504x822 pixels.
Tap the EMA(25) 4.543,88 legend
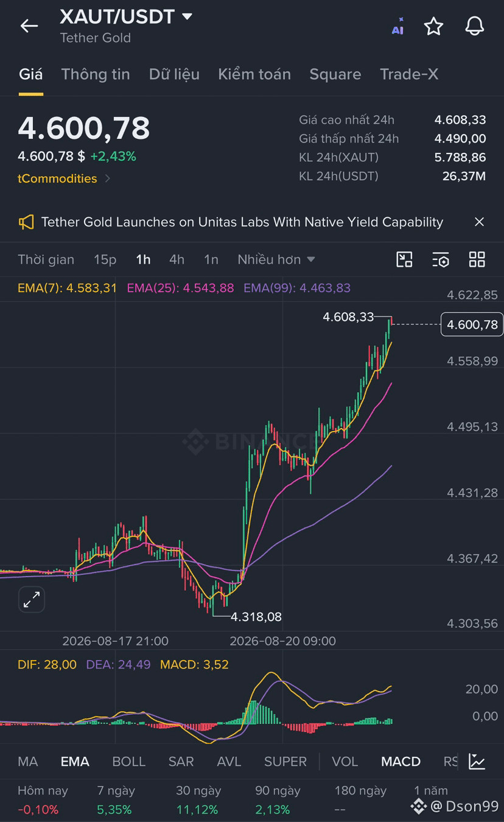(180, 288)
